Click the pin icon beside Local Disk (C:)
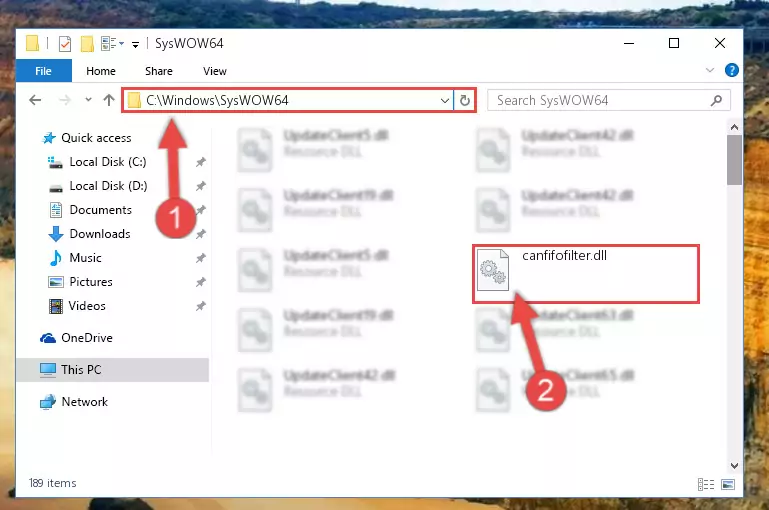This screenshot has width=769, height=510. 201,162
